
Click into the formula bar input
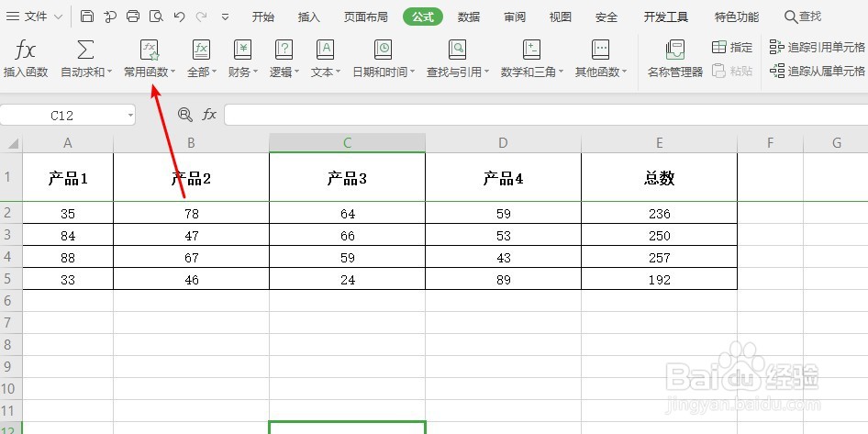click(x=546, y=115)
